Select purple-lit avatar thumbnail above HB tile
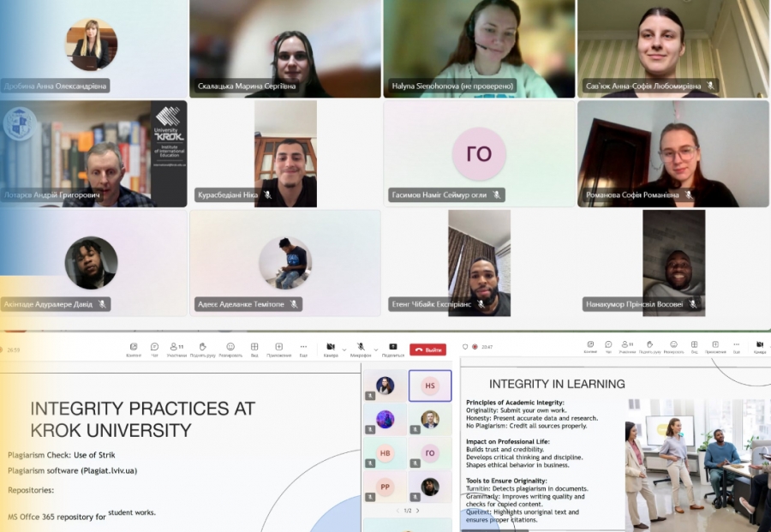 pyautogui.click(x=385, y=420)
